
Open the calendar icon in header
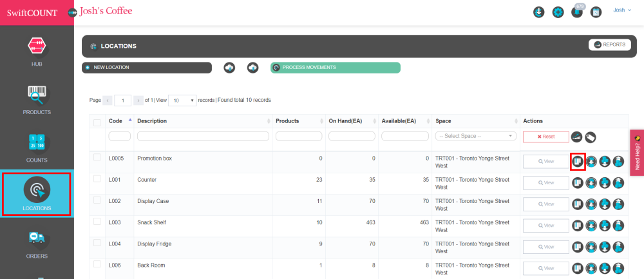click(x=596, y=12)
